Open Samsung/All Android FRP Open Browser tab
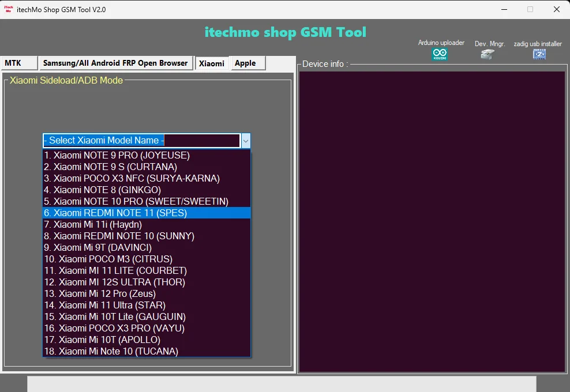Viewport: 570px width, 392px height. [x=115, y=63]
